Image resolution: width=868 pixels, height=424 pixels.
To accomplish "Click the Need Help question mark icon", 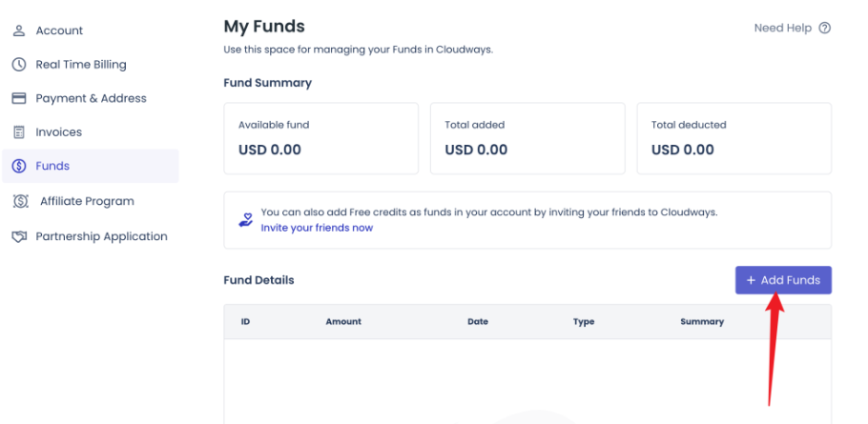I will 825,28.
